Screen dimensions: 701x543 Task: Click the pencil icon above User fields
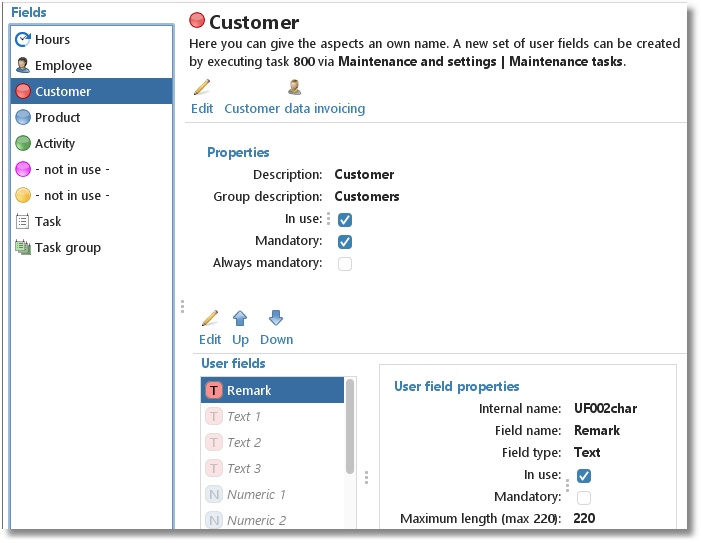pos(210,318)
